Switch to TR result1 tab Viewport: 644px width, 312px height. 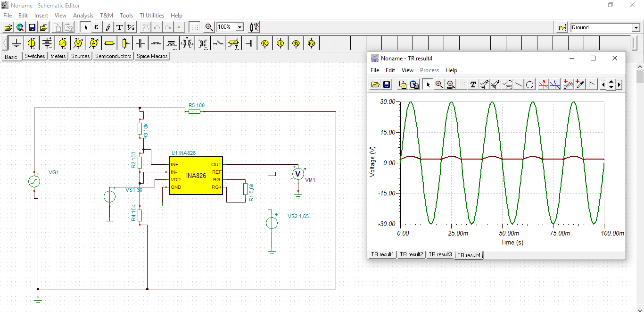tap(382, 254)
